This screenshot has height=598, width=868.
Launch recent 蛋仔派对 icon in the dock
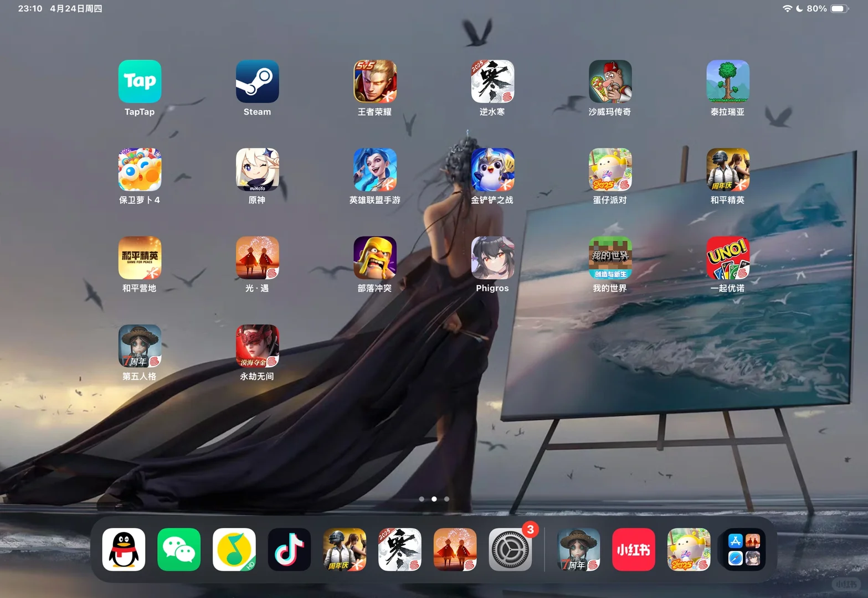point(689,549)
